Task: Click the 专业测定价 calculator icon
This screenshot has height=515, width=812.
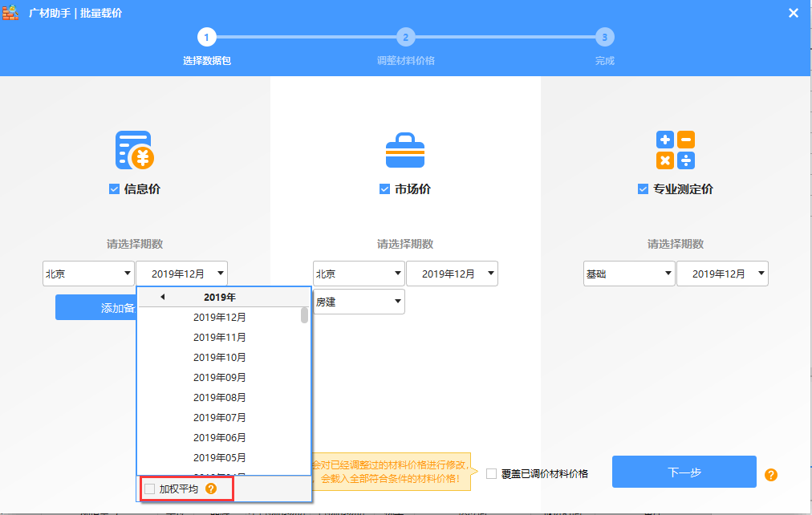Action: click(676, 150)
